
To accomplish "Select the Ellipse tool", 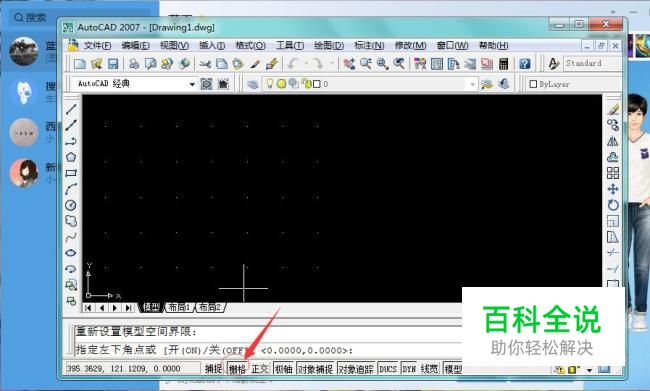I will point(71,253).
